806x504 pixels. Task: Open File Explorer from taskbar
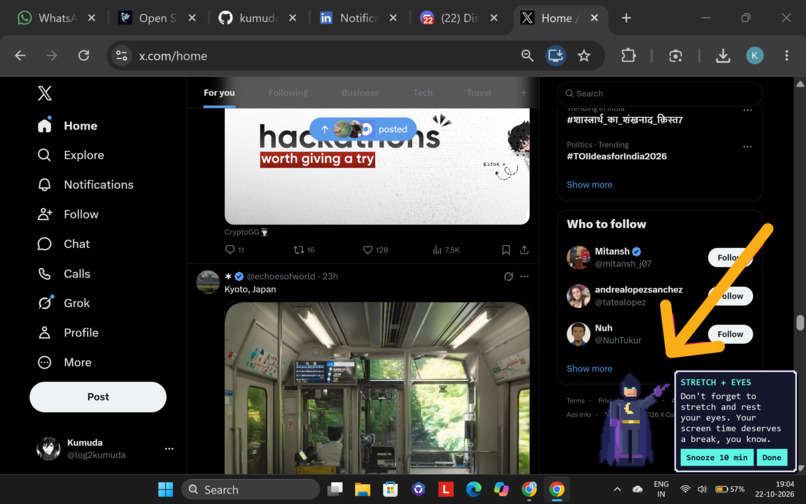coord(362,489)
